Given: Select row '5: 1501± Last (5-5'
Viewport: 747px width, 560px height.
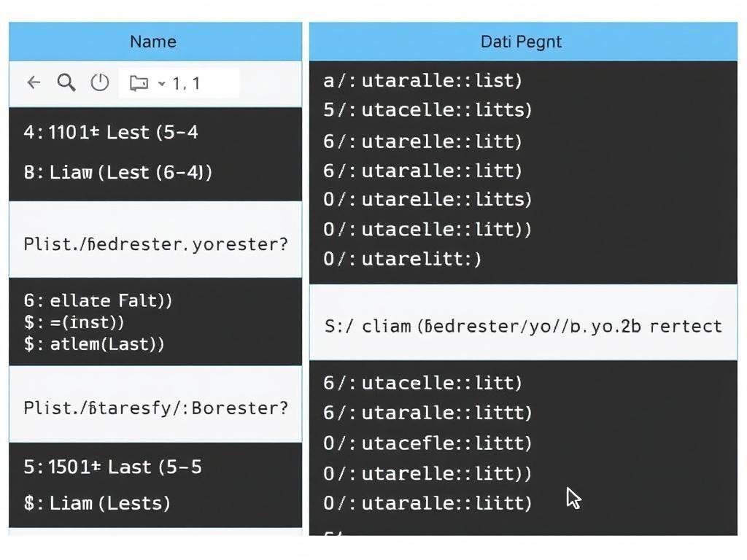Looking at the screenshot, I should (x=113, y=467).
